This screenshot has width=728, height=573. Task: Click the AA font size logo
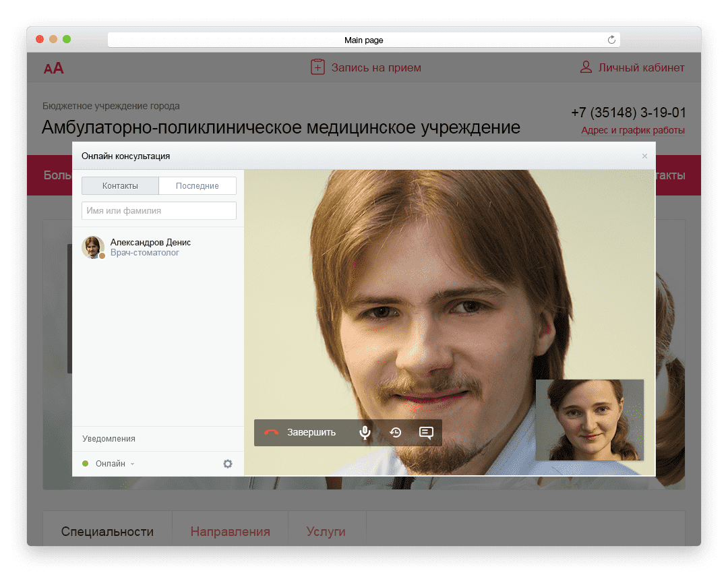coord(53,68)
